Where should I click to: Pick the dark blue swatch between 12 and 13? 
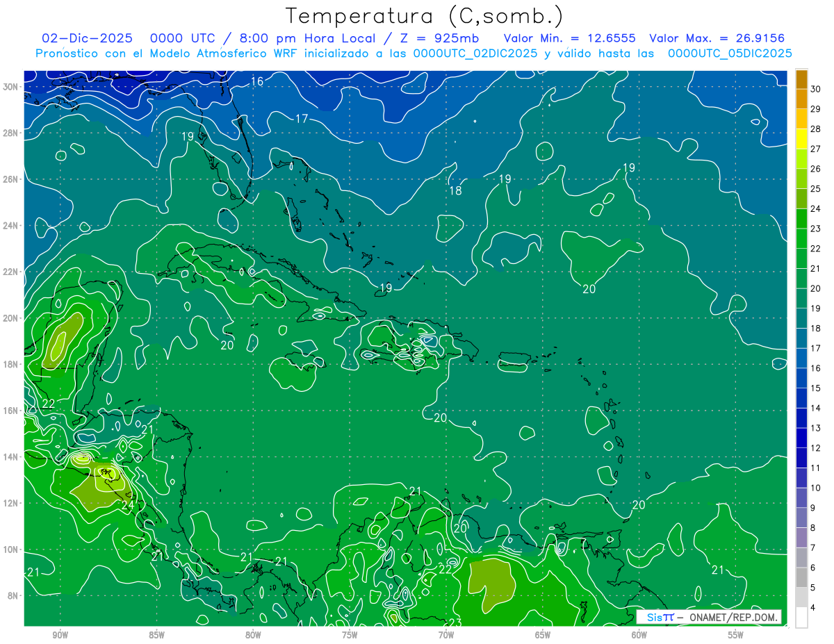point(801,438)
